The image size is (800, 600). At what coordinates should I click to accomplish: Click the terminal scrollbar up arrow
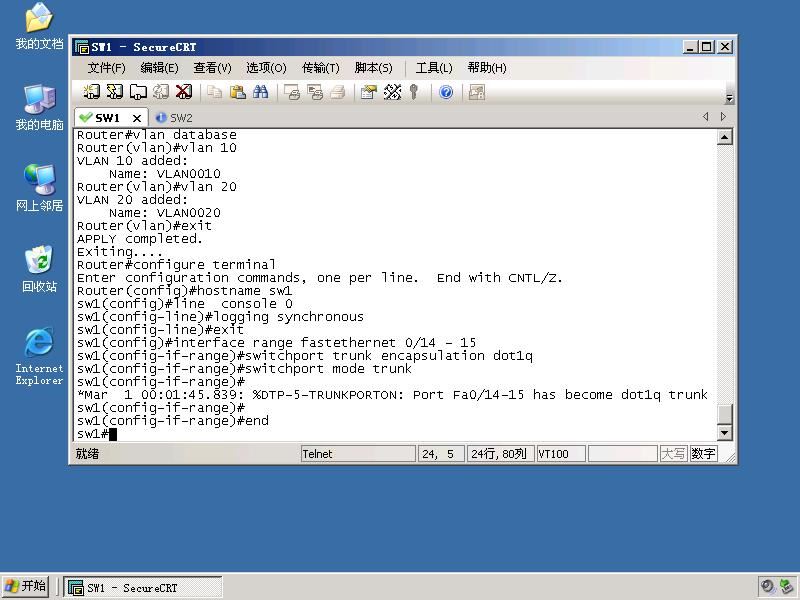[x=724, y=137]
